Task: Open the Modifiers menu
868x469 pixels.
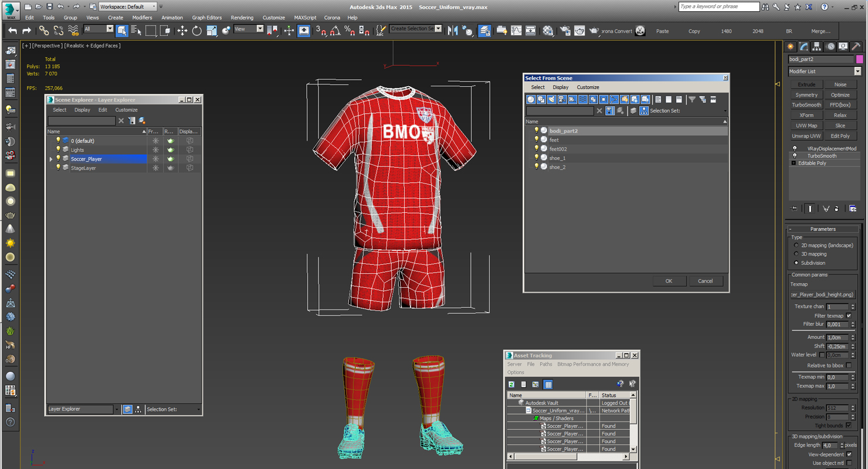Action: coord(142,18)
